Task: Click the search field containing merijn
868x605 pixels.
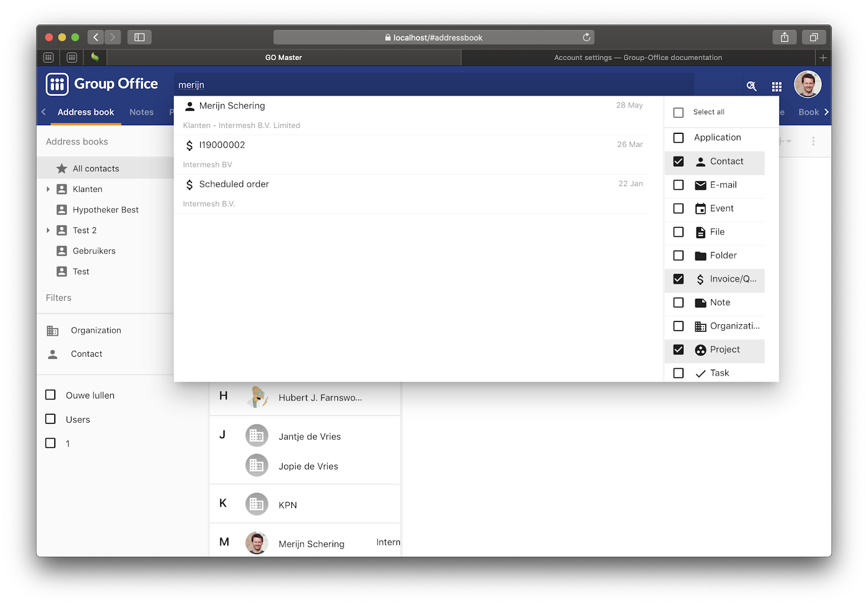Action: click(434, 85)
